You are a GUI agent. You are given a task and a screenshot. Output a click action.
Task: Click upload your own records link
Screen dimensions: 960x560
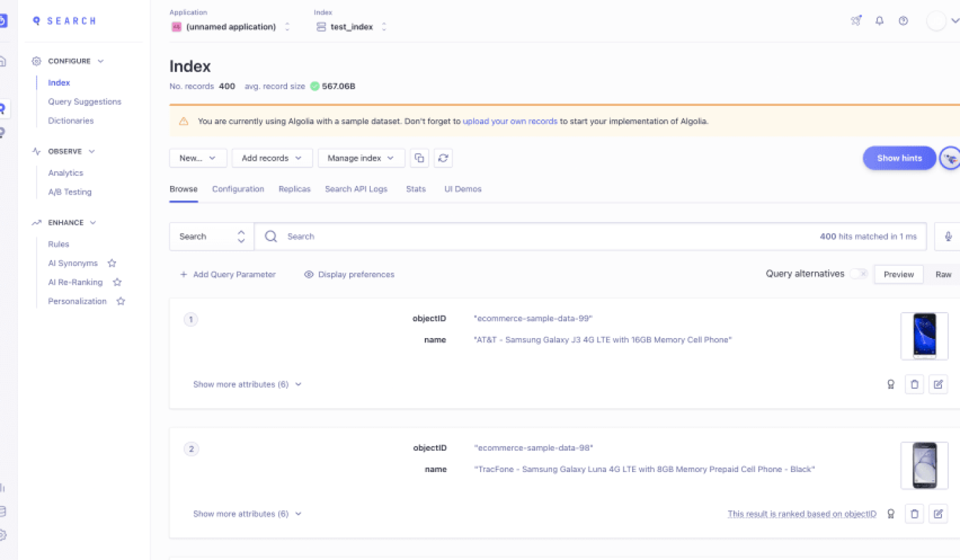click(510, 121)
